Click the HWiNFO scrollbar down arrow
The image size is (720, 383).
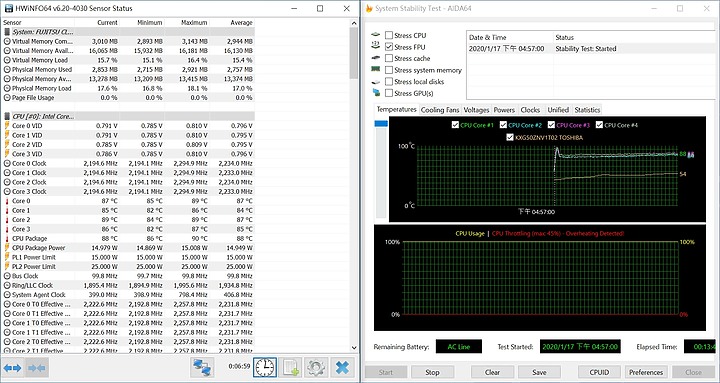pos(354,348)
